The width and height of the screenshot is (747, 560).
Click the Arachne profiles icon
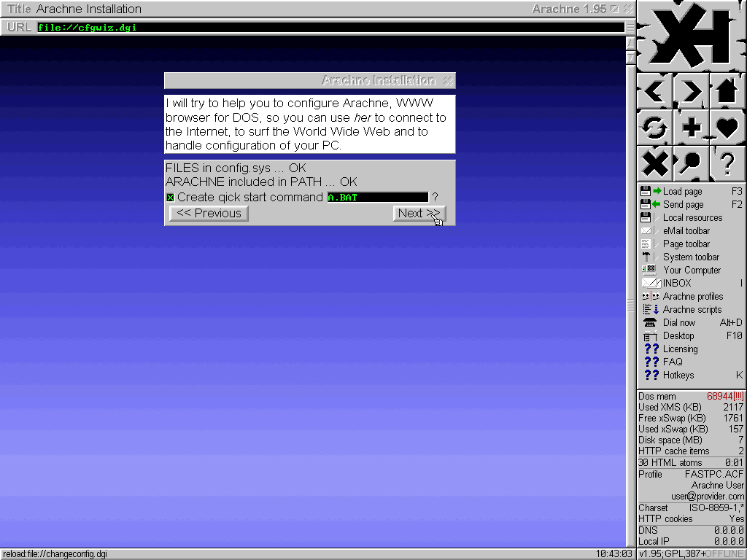(x=651, y=296)
